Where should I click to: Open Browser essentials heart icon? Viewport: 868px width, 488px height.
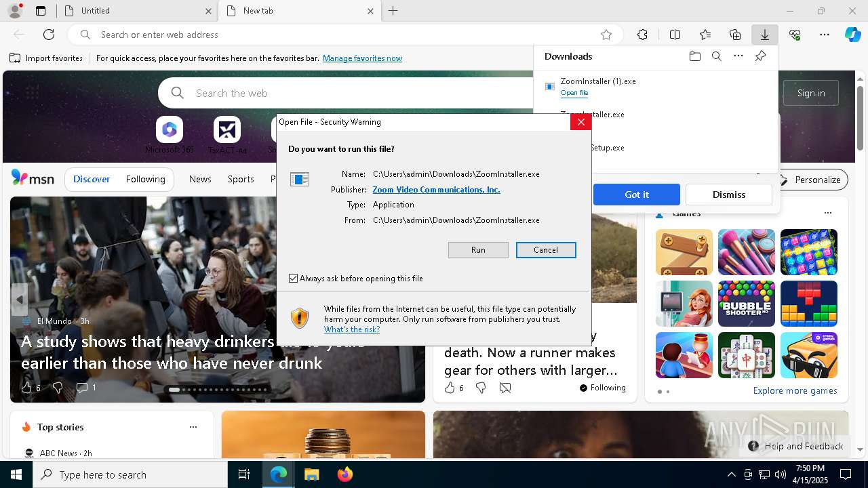[x=795, y=35]
